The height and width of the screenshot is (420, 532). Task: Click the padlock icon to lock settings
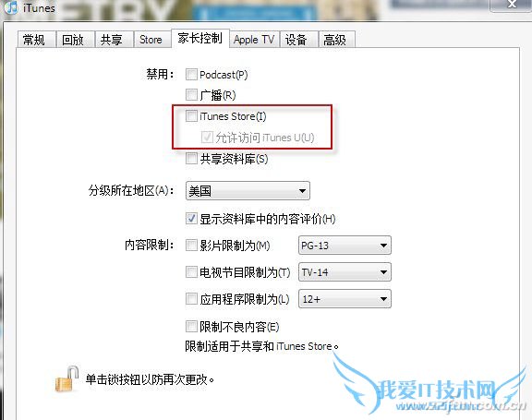pos(66,379)
